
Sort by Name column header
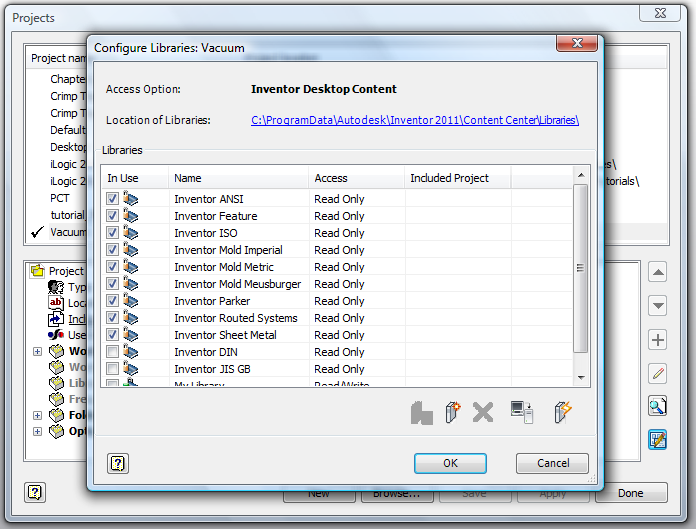point(238,178)
